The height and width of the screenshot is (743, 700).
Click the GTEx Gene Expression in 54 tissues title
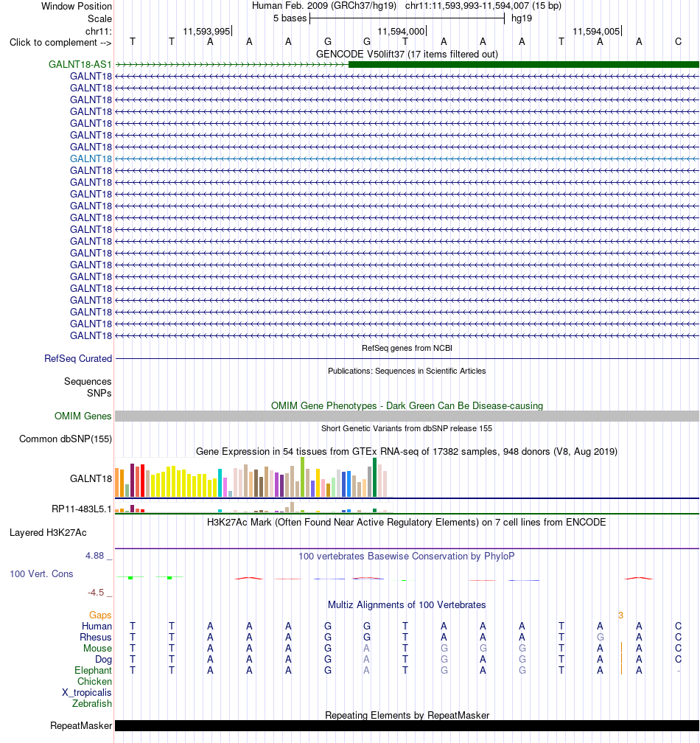(407, 452)
